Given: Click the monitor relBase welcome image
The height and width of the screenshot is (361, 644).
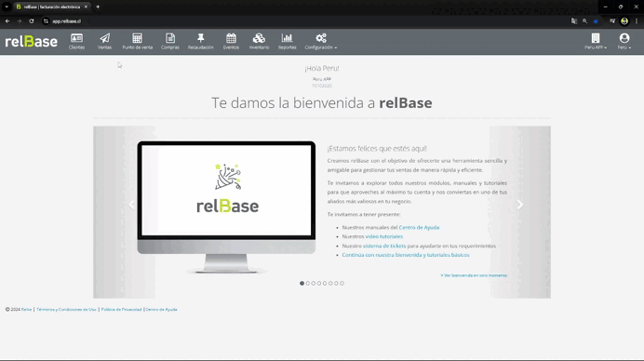Looking at the screenshot, I should pyautogui.click(x=226, y=207).
